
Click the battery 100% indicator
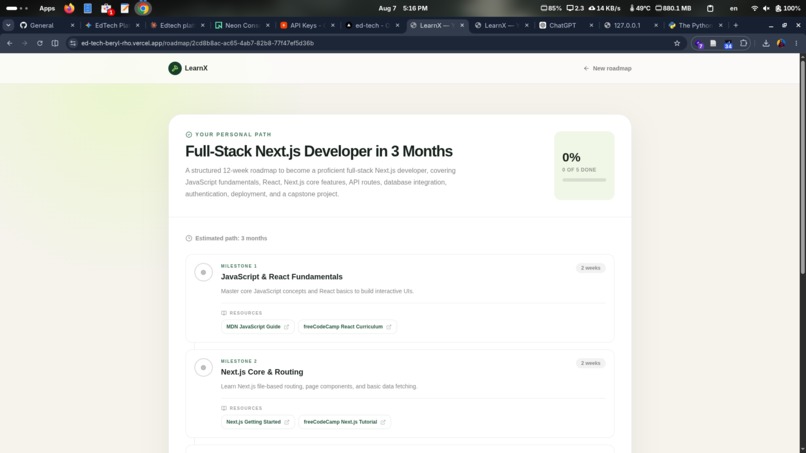coord(787,8)
